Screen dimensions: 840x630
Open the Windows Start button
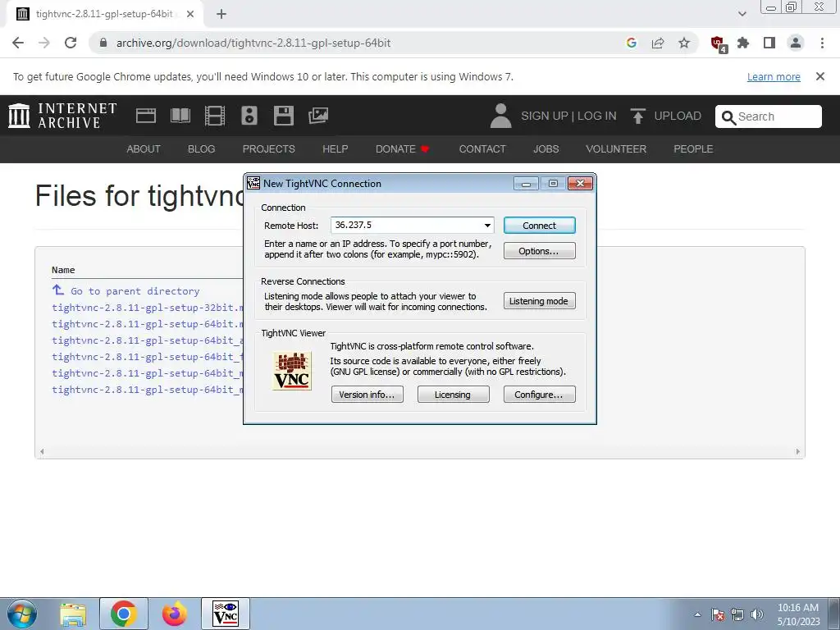[22, 614]
